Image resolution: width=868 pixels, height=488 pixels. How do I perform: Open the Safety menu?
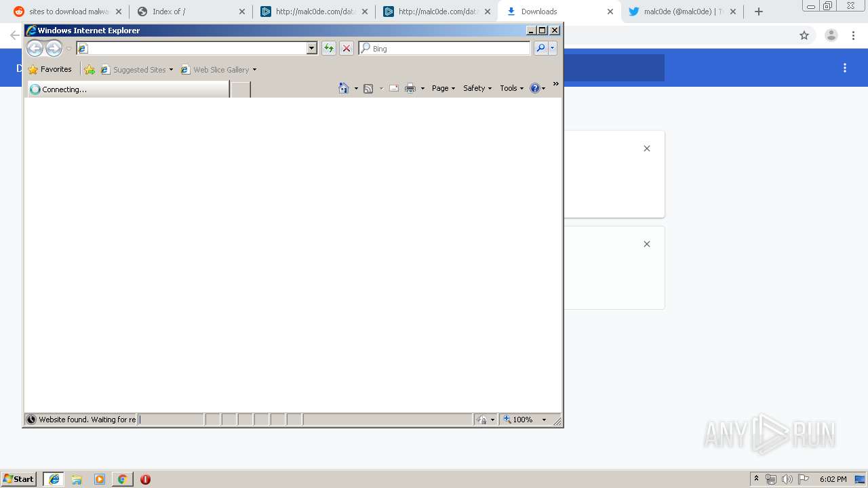tap(477, 88)
